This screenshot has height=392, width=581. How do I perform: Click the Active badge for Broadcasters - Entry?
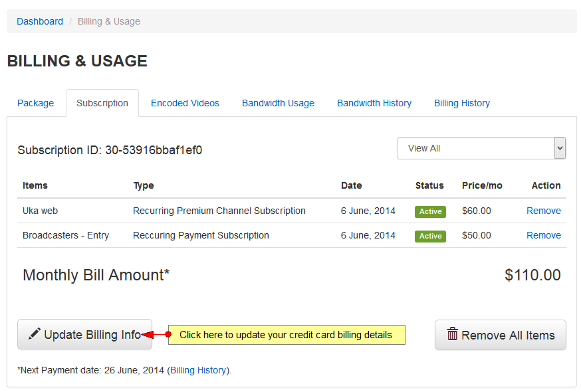click(x=430, y=236)
